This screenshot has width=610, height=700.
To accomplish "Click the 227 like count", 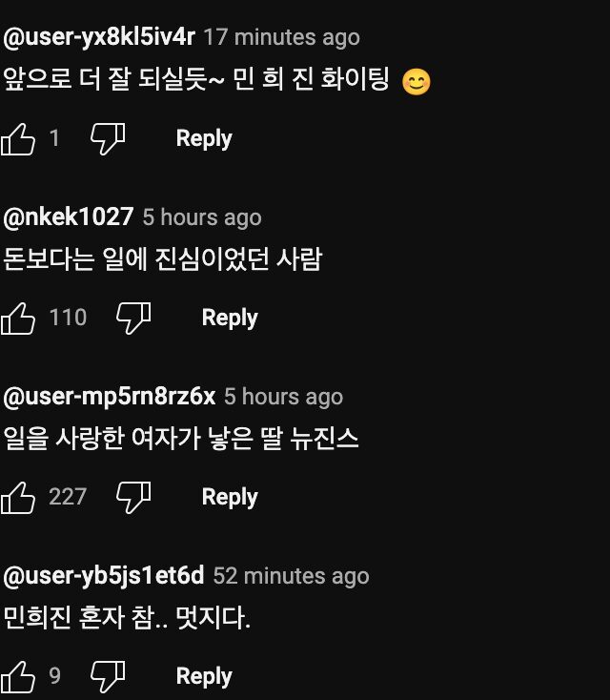I will (x=68, y=498).
